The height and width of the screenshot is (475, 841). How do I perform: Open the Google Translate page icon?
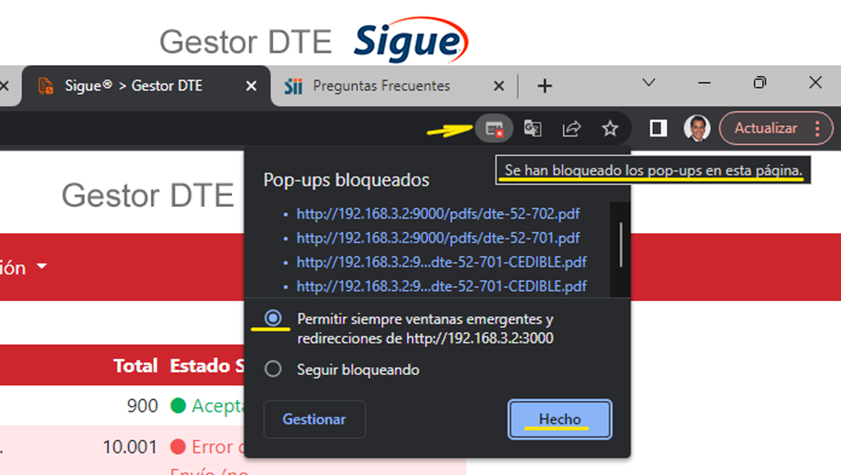(x=533, y=129)
